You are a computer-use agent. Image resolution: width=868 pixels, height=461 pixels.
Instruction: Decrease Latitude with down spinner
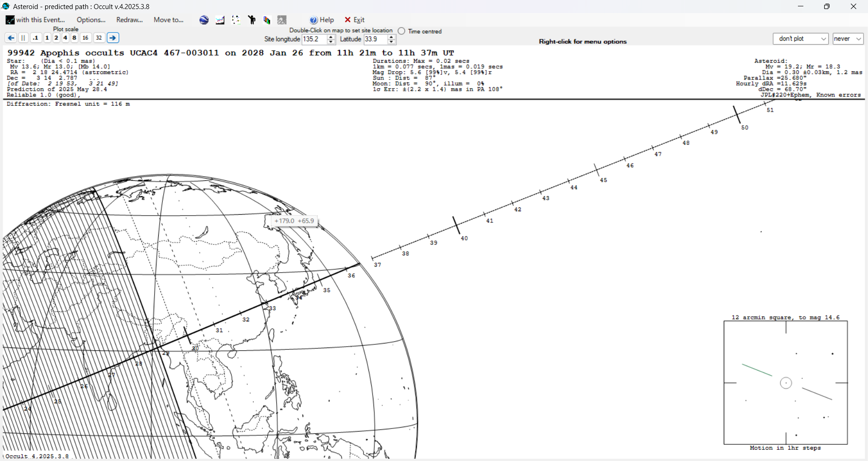[392, 42]
